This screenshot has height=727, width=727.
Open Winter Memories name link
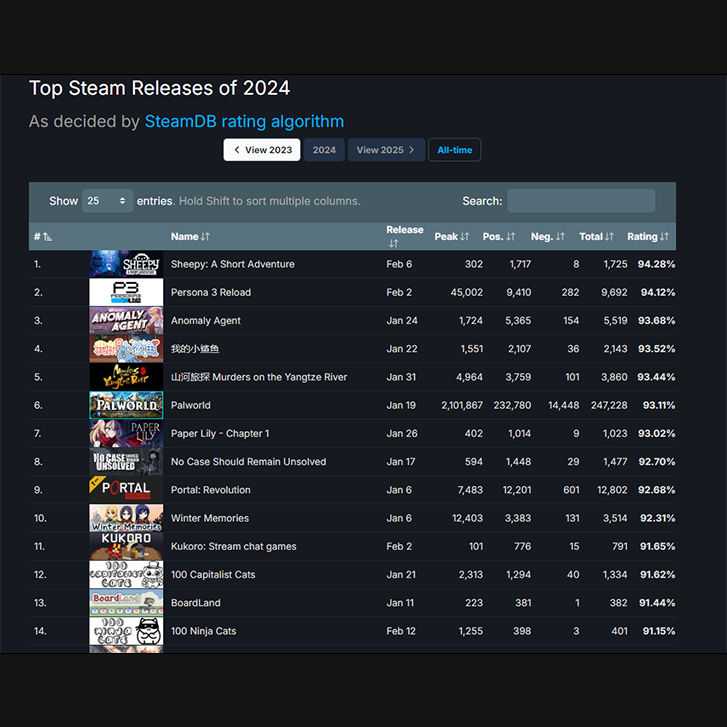click(x=210, y=518)
